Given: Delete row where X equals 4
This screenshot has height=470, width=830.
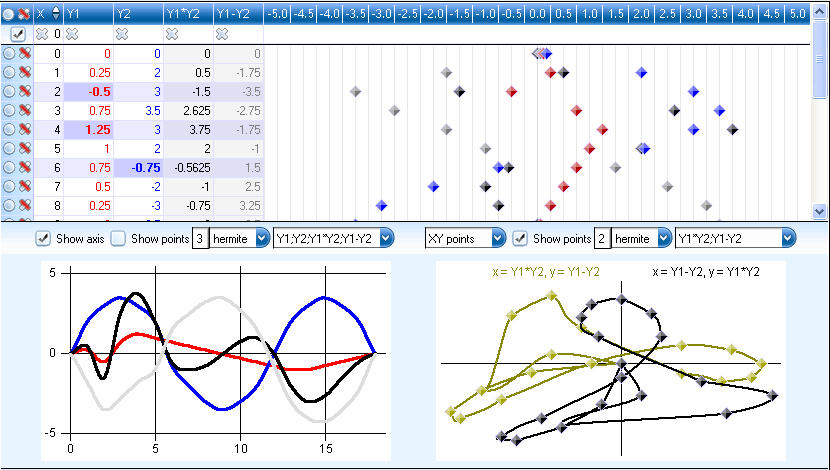Looking at the screenshot, I should click(x=25, y=130).
